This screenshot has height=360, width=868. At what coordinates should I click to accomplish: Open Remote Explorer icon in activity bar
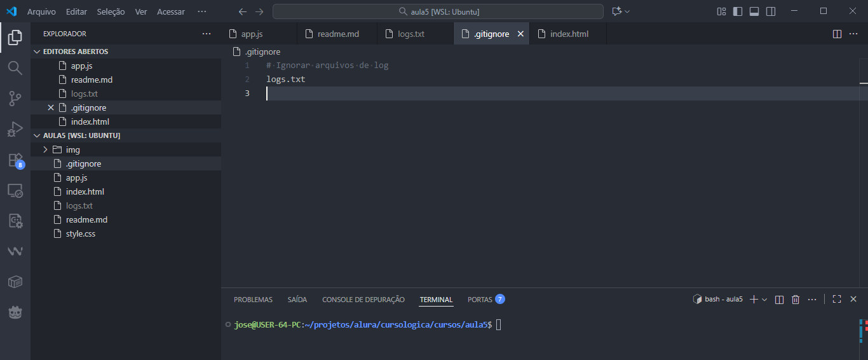[x=15, y=190]
